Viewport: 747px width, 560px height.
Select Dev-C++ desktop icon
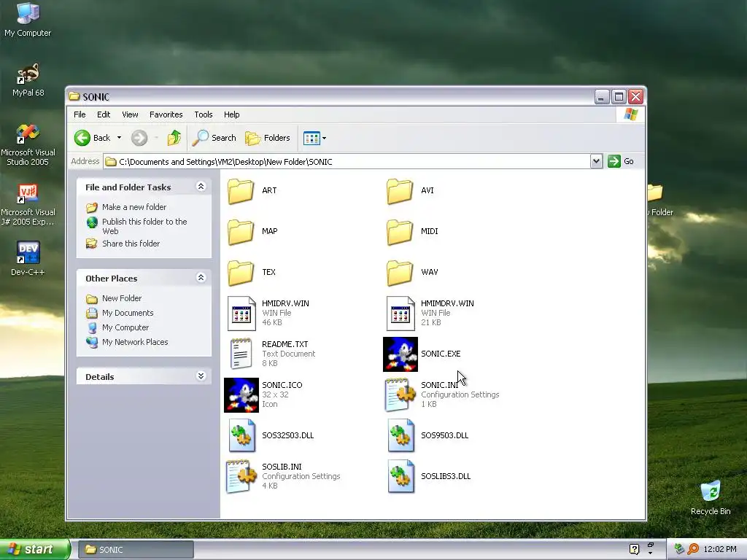pyautogui.click(x=28, y=259)
